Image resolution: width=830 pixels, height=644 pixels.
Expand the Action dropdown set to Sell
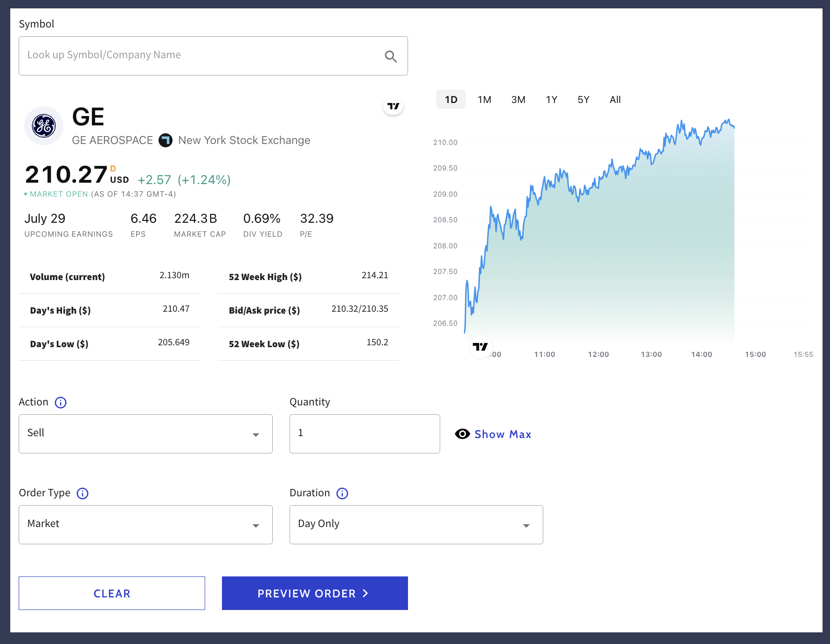[145, 434]
